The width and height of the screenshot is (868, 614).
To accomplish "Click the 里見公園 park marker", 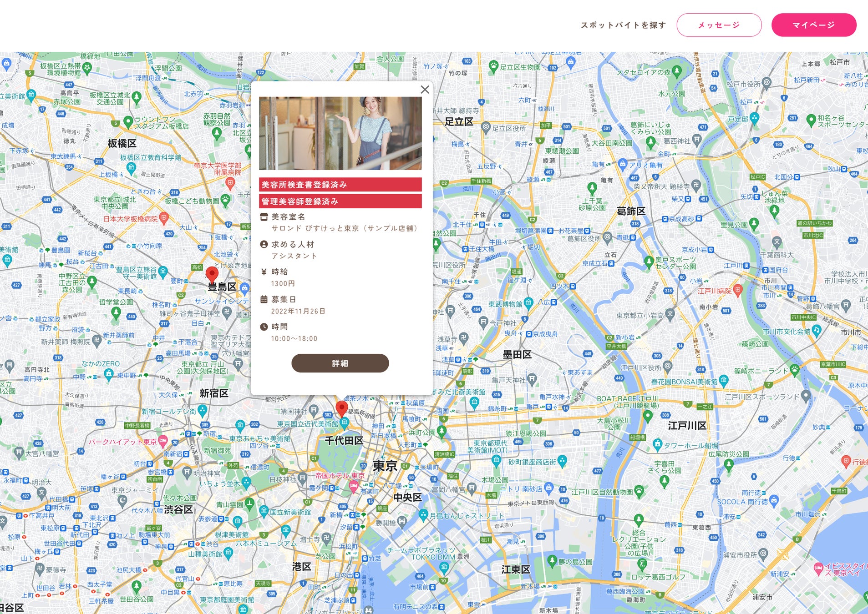I will coord(754,224).
